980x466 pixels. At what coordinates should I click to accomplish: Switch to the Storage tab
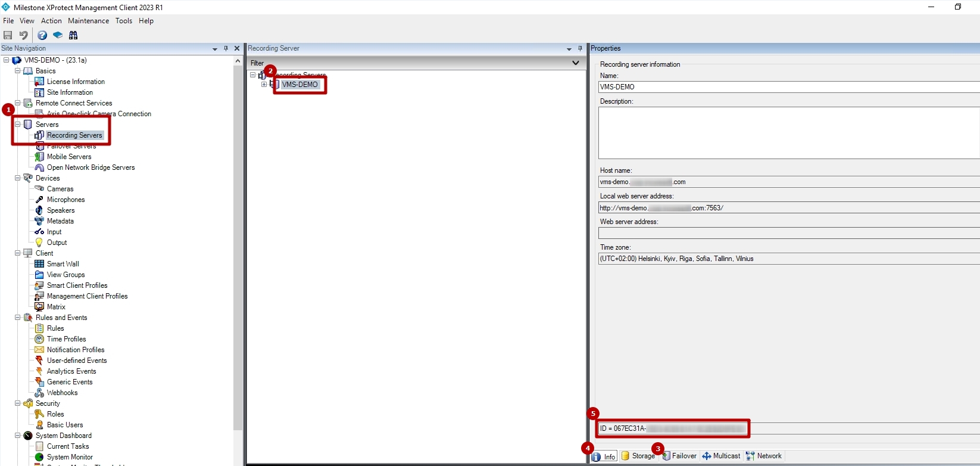click(638, 456)
